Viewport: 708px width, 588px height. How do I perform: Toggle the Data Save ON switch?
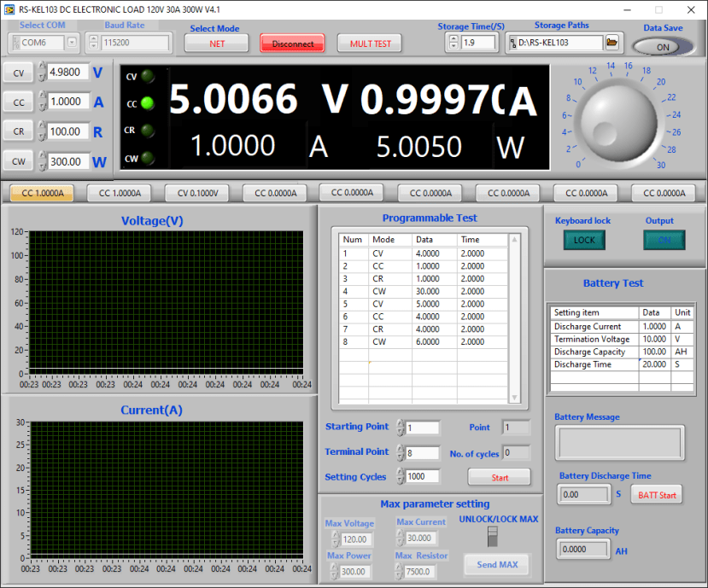click(x=663, y=47)
